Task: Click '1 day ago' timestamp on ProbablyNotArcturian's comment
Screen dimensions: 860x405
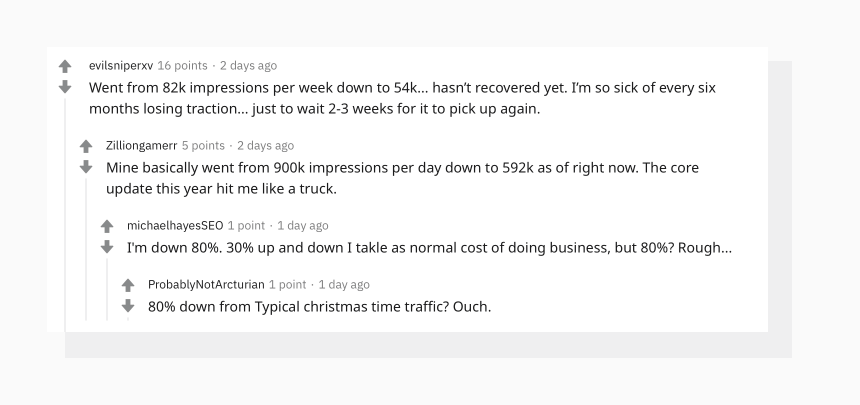Action: coord(344,284)
